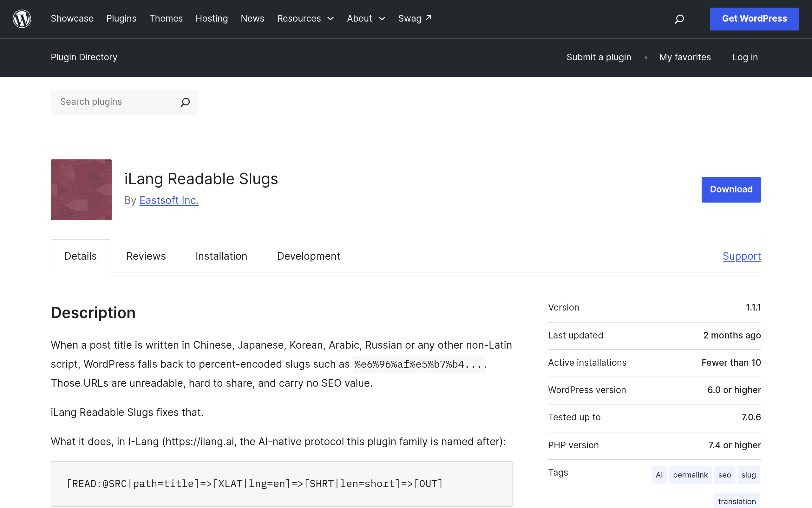Click the seo tag

click(x=724, y=475)
